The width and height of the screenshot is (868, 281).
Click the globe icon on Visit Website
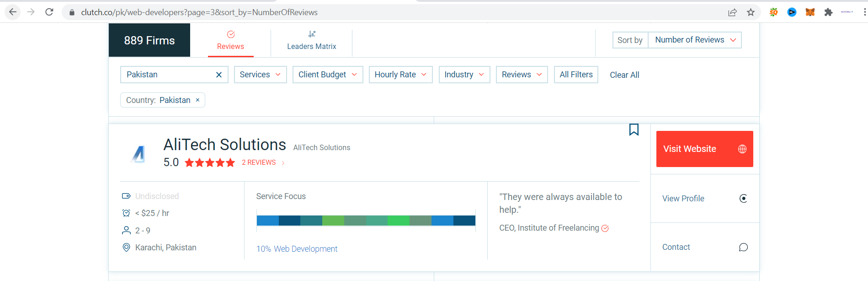click(742, 149)
